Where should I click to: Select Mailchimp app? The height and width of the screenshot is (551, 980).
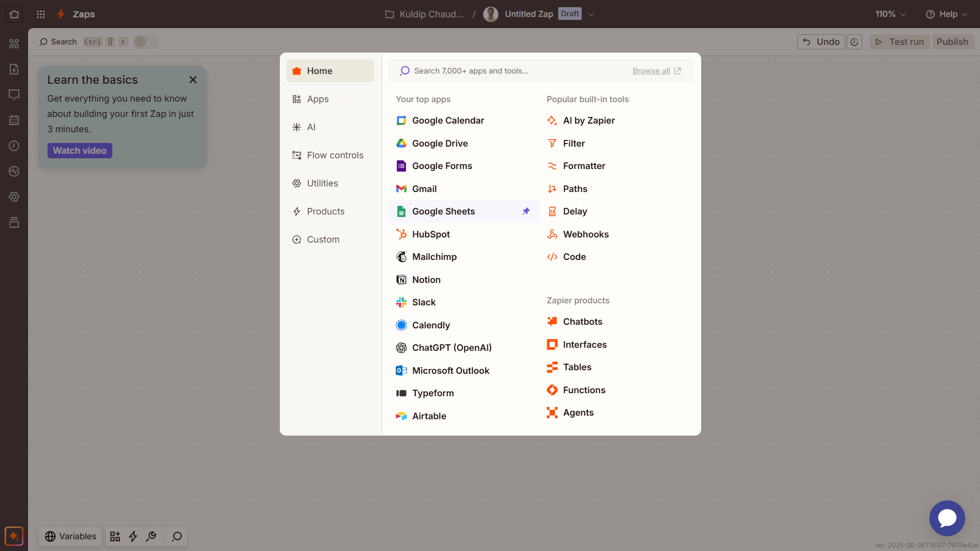click(x=463, y=257)
